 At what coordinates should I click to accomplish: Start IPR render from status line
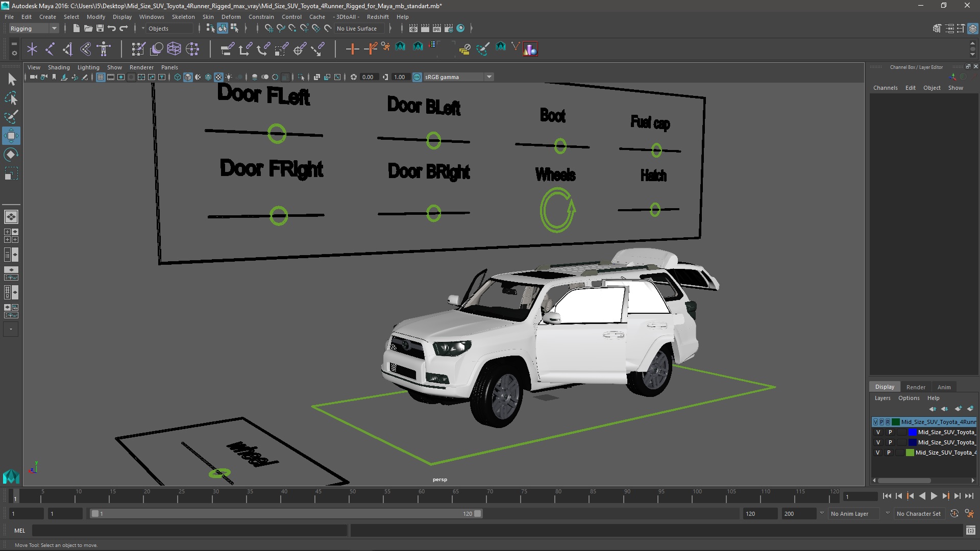pyautogui.click(x=437, y=29)
